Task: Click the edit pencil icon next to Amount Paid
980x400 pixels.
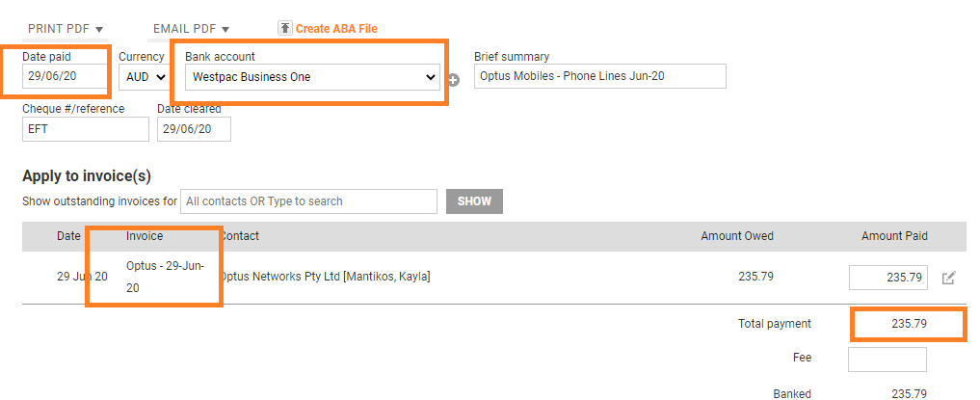Action: 948,278
